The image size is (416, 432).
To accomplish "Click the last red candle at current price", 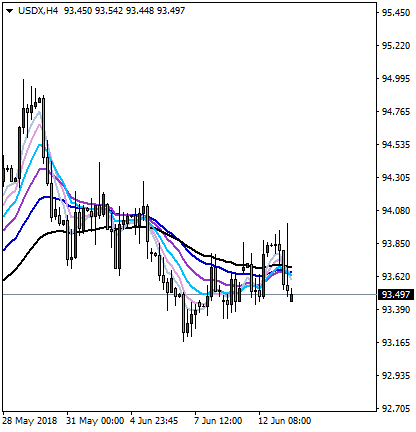I will [292, 298].
